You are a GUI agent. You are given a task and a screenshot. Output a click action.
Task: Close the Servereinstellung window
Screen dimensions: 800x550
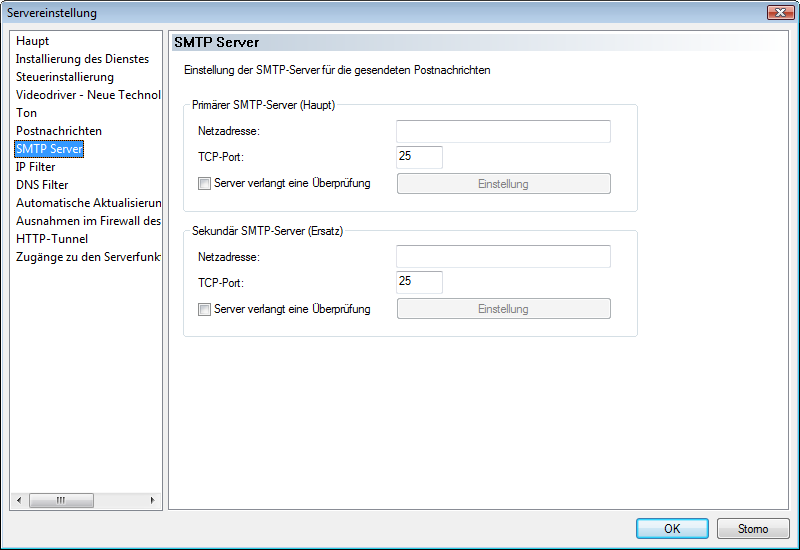(780, 12)
